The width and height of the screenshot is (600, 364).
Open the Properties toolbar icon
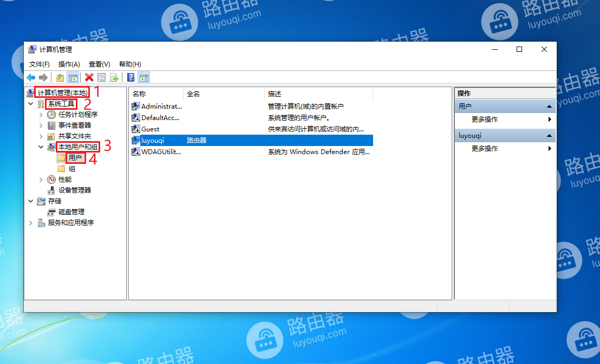(x=101, y=78)
